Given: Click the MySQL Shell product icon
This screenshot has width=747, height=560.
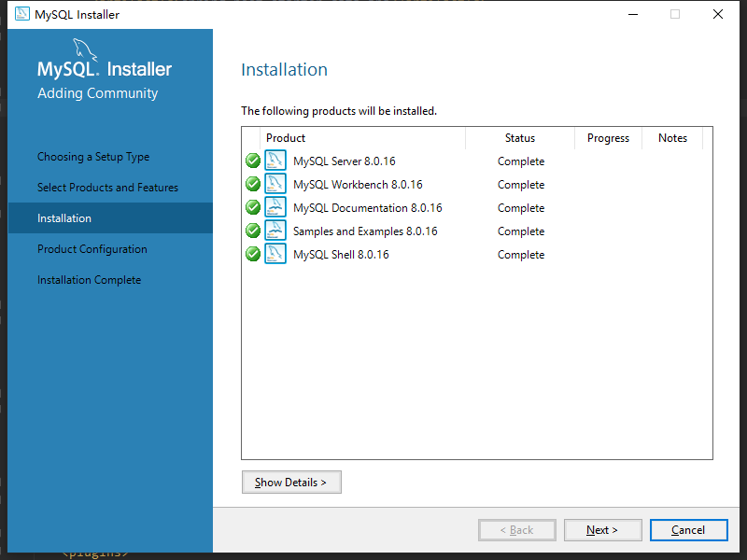Looking at the screenshot, I should pos(275,254).
